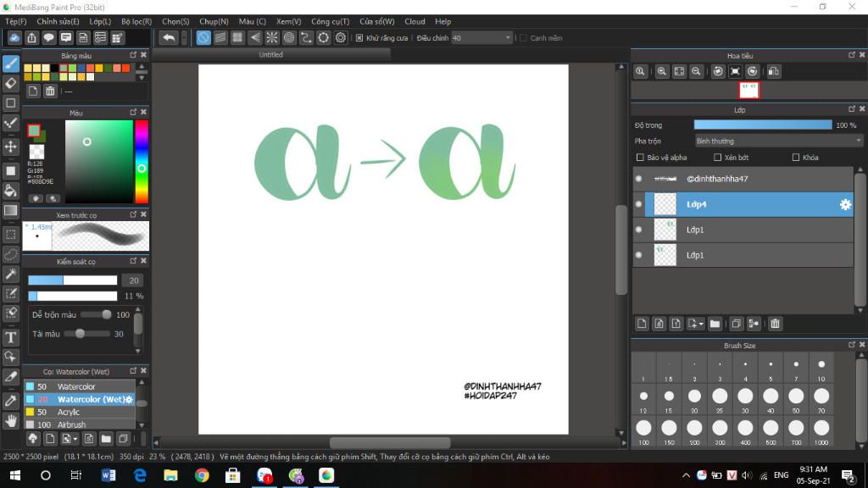Select the Airbrush brush

point(79,425)
